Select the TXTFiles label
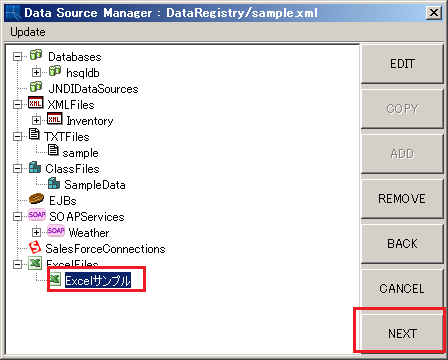 tap(67, 137)
